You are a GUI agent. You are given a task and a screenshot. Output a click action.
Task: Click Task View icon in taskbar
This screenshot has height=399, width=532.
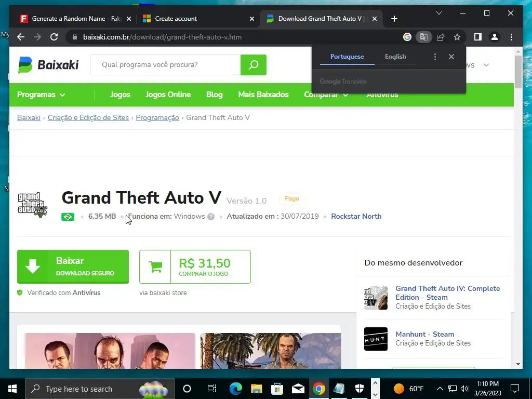pos(212,389)
